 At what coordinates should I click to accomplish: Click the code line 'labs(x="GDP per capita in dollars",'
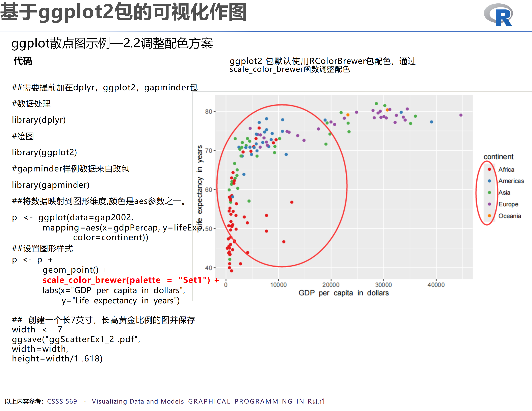pos(114,291)
